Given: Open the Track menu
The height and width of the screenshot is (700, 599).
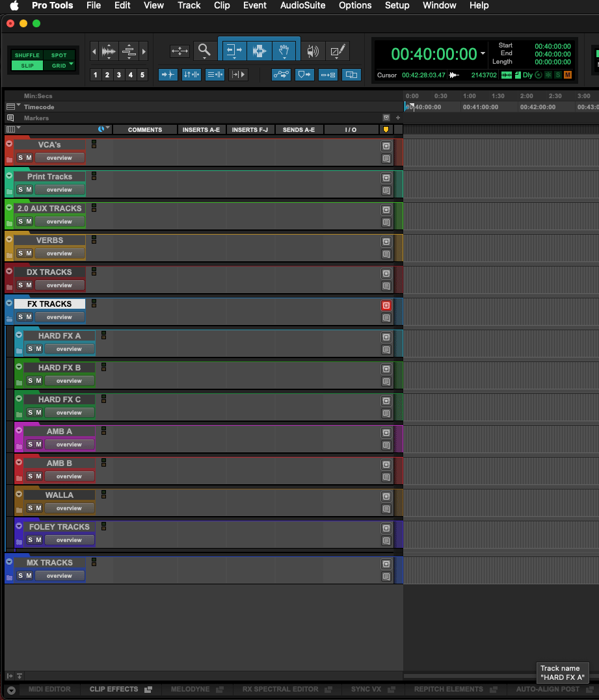Looking at the screenshot, I should click(x=189, y=5).
